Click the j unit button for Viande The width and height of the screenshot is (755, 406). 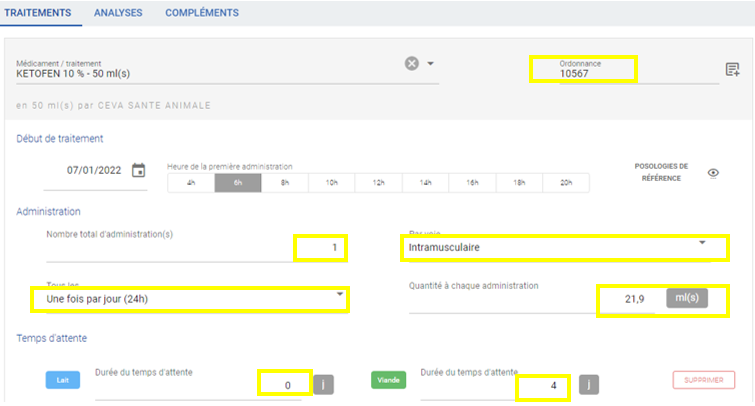coord(588,384)
